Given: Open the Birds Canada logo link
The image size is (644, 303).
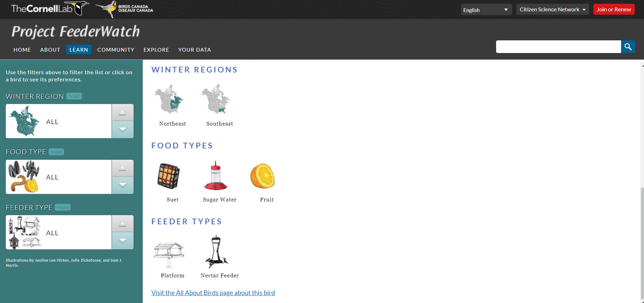Looking at the screenshot, I should click(124, 9).
